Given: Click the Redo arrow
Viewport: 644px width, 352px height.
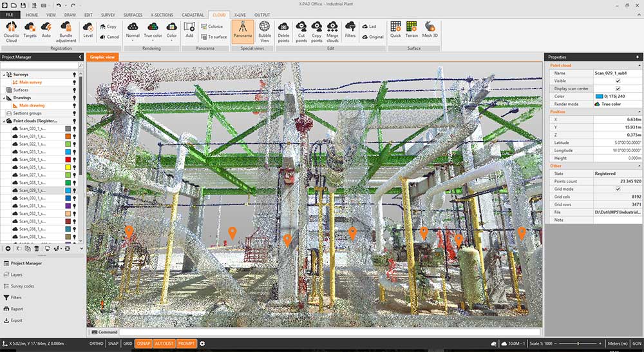Looking at the screenshot, I should click(x=73, y=5).
